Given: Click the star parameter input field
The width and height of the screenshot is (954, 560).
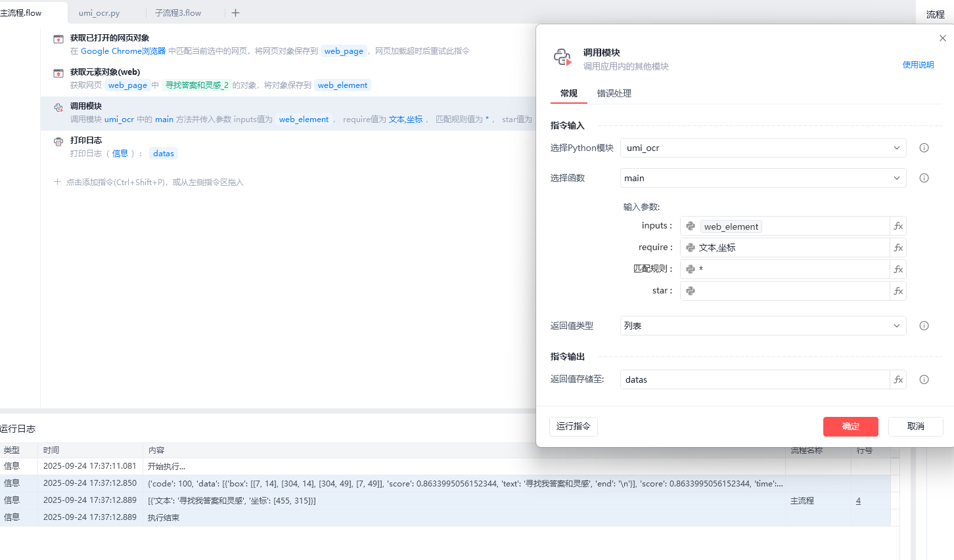Looking at the screenshot, I should pyautogui.click(x=792, y=291).
